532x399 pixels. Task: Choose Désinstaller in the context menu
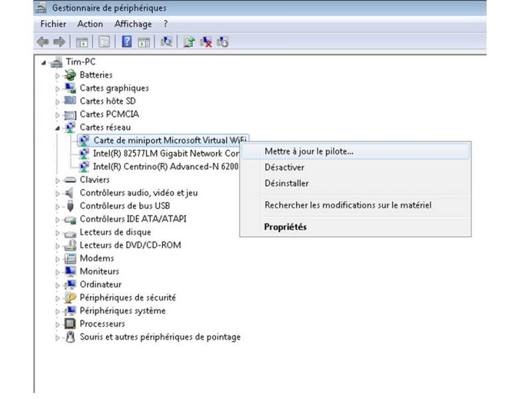pos(286,184)
